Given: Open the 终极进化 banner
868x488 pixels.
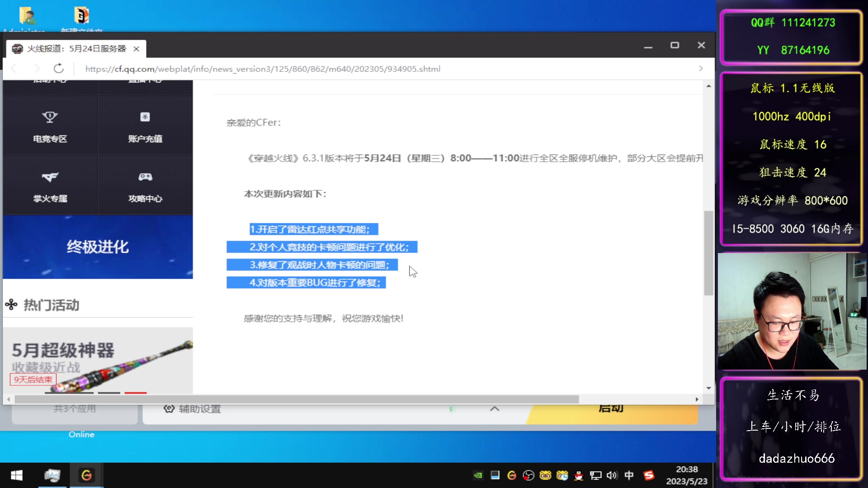Looking at the screenshot, I should click(x=98, y=247).
